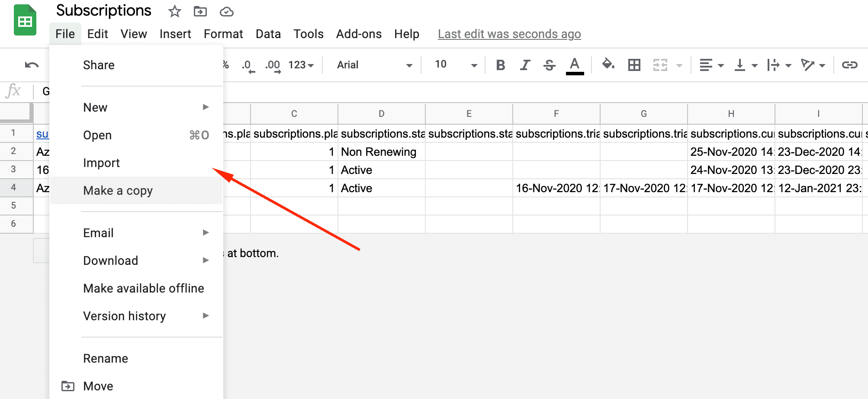The width and height of the screenshot is (868, 399).
Task: Select the 'Non Renewing' cell
Action: click(x=382, y=152)
